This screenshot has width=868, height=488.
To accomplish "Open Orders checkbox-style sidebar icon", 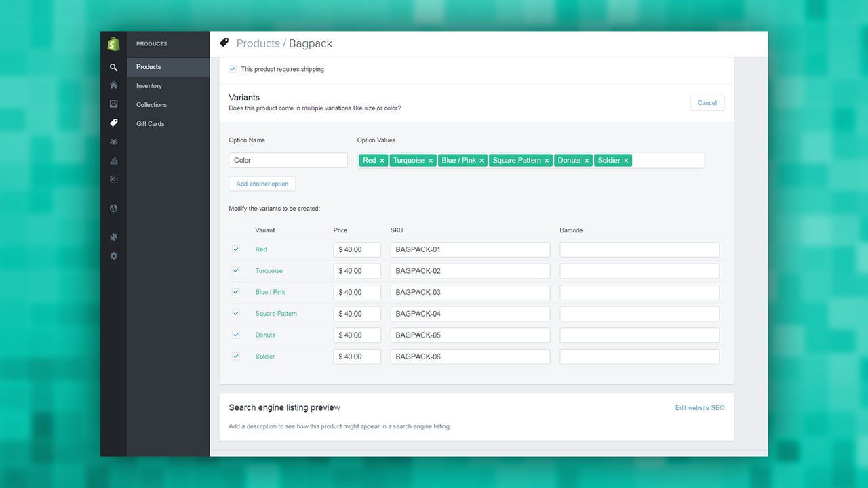I will 113,104.
